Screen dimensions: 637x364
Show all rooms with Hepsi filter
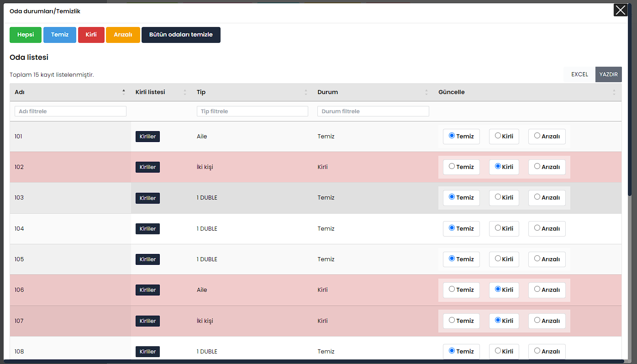click(26, 35)
